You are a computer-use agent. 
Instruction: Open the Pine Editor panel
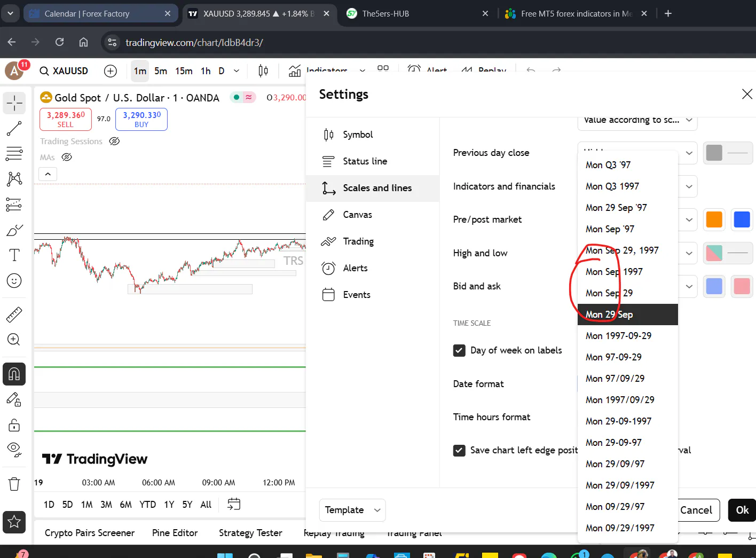[x=175, y=533]
